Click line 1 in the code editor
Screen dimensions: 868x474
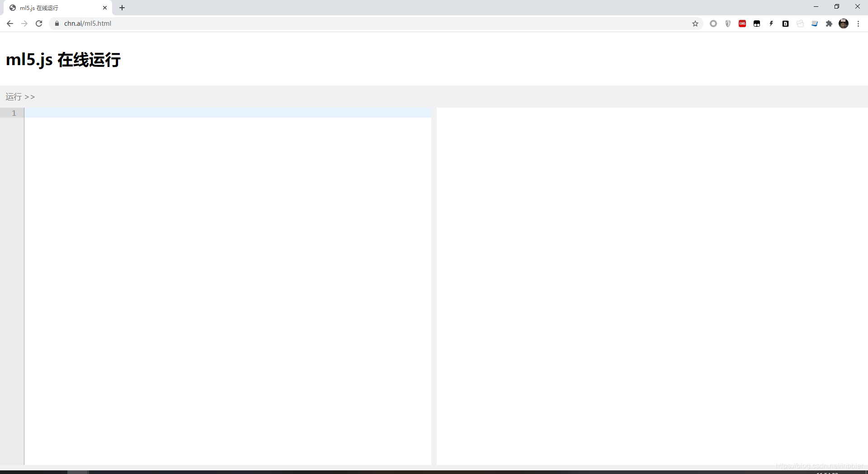[x=228, y=113]
